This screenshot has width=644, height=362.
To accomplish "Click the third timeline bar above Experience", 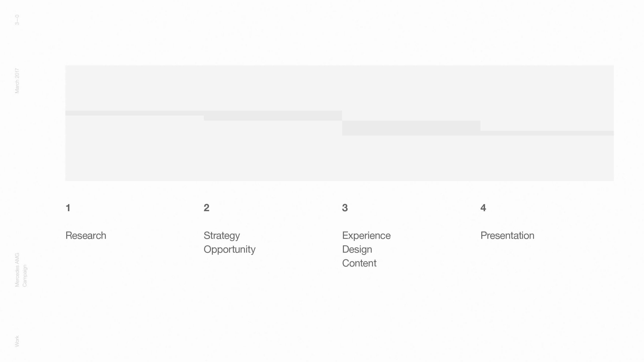I will (411, 128).
